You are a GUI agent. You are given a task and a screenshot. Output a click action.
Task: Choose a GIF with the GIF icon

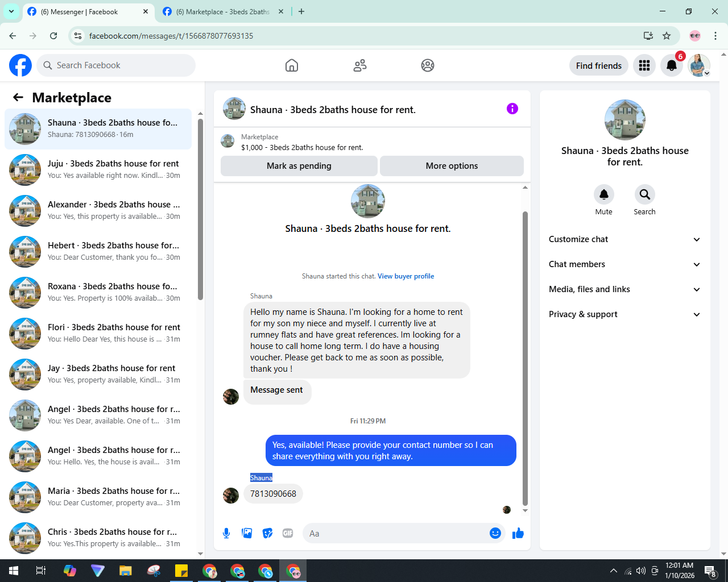pyautogui.click(x=288, y=533)
